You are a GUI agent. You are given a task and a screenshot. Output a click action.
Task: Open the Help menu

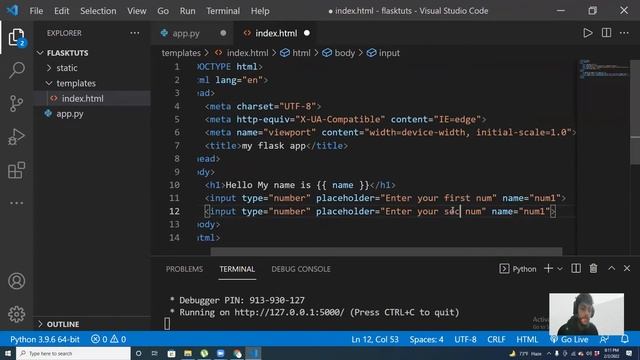(x=260, y=11)
